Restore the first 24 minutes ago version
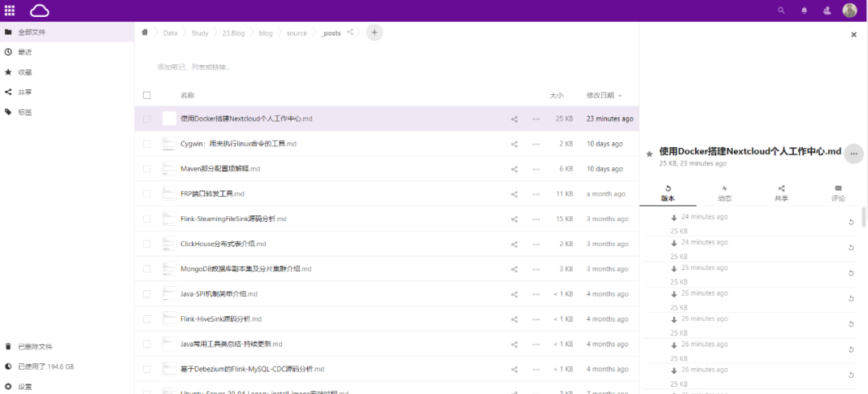This screenshot has height=394, width=868. (x=851, y=222)
